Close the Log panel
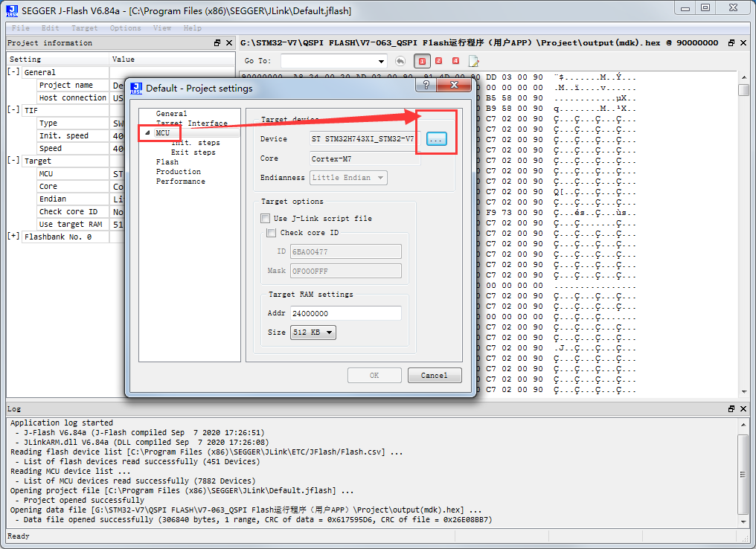Image resolution: width=756 pixels, height=549 pixels. click(x=743, y=408)
